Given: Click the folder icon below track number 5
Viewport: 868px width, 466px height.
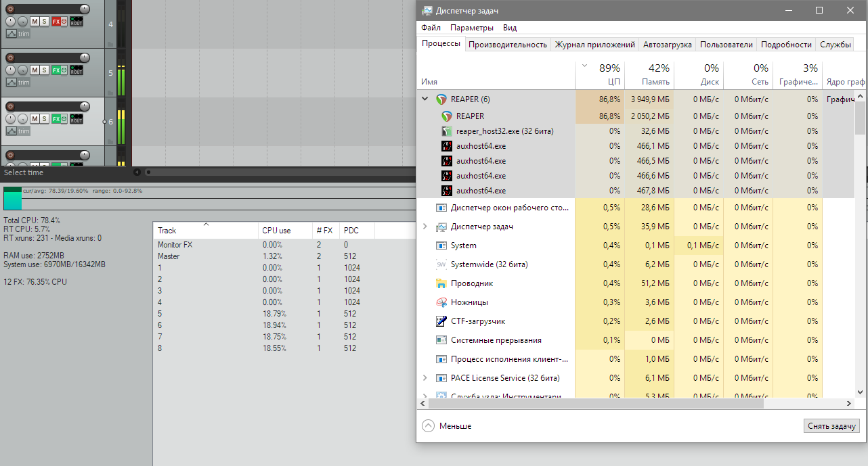Looking at the screenshot, I should [x=110, y=92].
